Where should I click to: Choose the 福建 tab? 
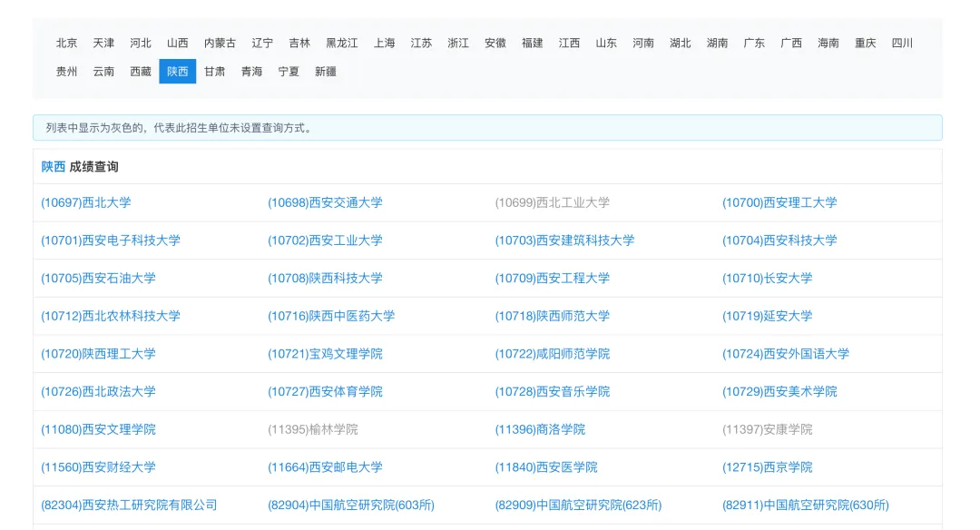pos(532,44)
